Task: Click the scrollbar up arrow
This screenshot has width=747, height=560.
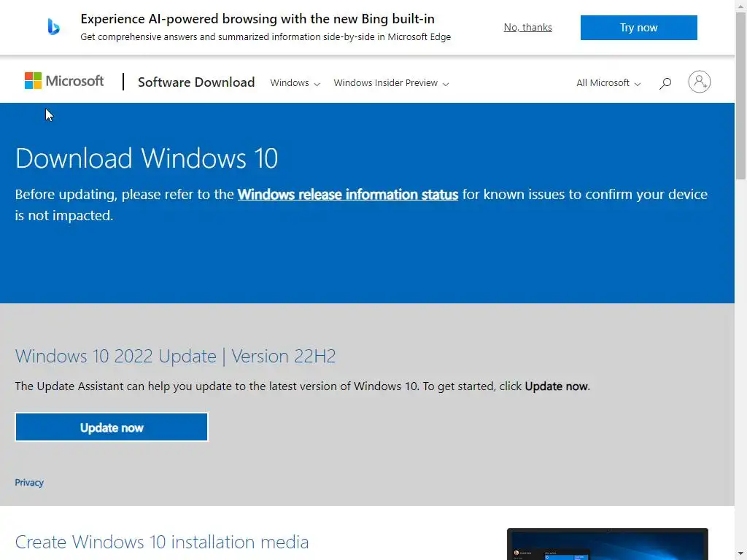Action: tap(741, 5)
